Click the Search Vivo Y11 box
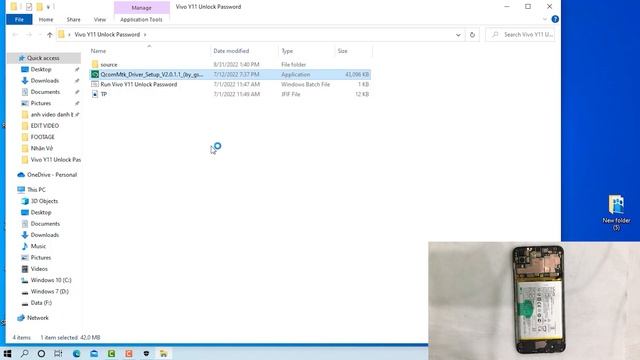Screen dimensions: 640x360 pyautogui.click(x=520, y=35)
